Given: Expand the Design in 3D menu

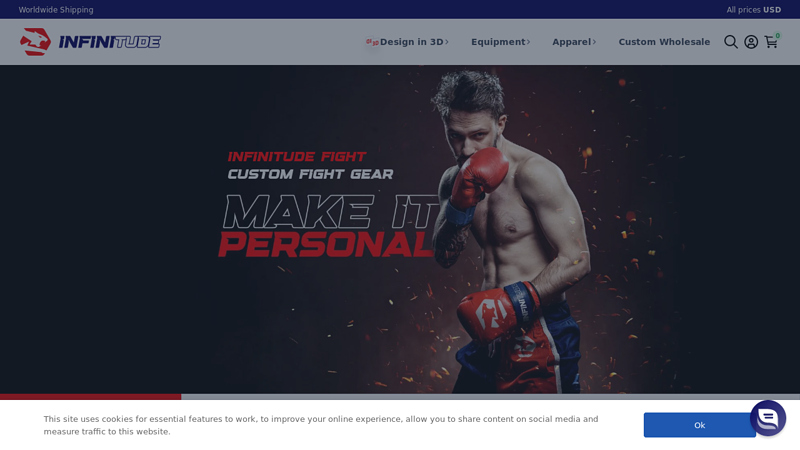Looking at the screenshot, I should pyautogui.click(x=411, y=42).
